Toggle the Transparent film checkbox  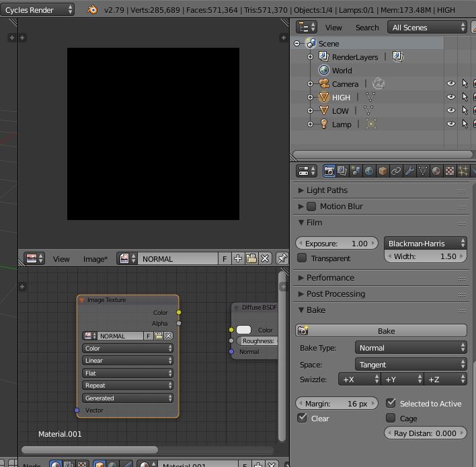click(302, 258)
